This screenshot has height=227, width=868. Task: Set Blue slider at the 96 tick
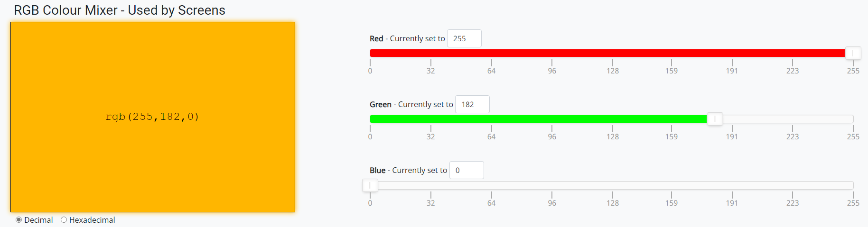point(552,185)
